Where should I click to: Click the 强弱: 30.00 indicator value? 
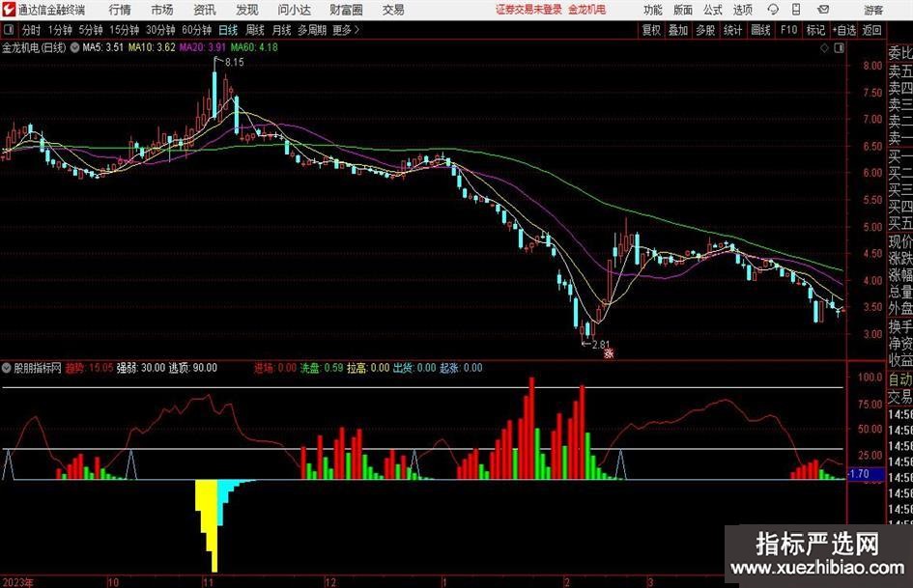(141, 368)
